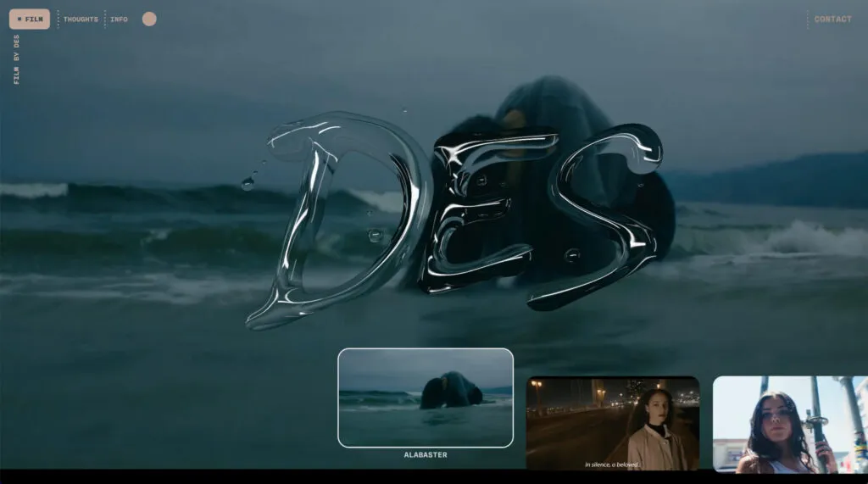868x484 pixels.
Task: Click the dotted divider between THOUGHTS and INFO
Action: [x=104, y=19]
